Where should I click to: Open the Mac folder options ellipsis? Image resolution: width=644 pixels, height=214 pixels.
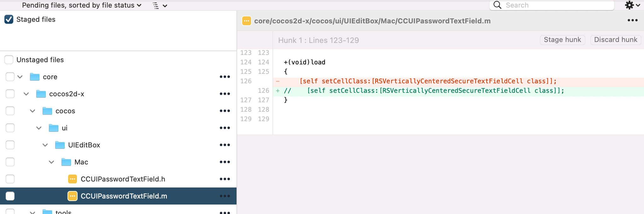click(x=225, y=162)
